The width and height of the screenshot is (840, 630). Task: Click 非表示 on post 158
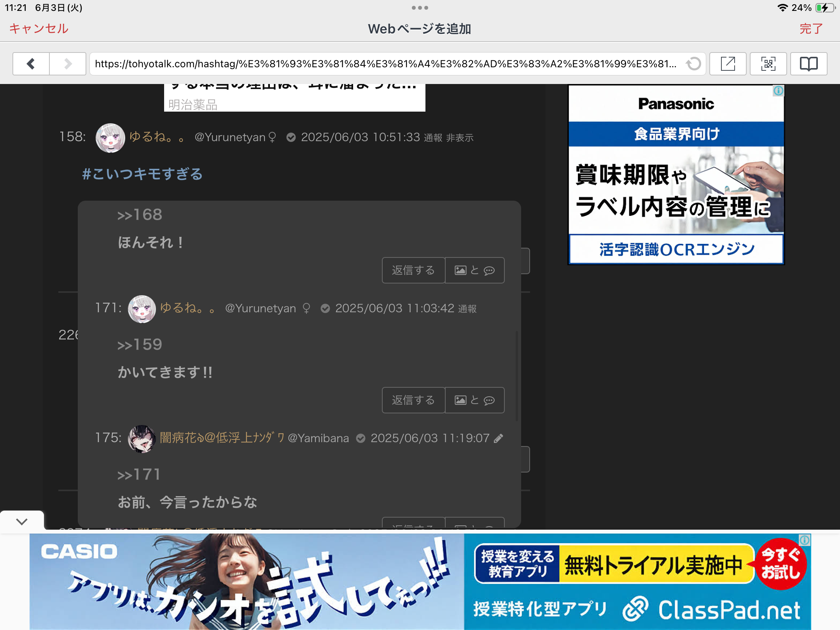460,138
